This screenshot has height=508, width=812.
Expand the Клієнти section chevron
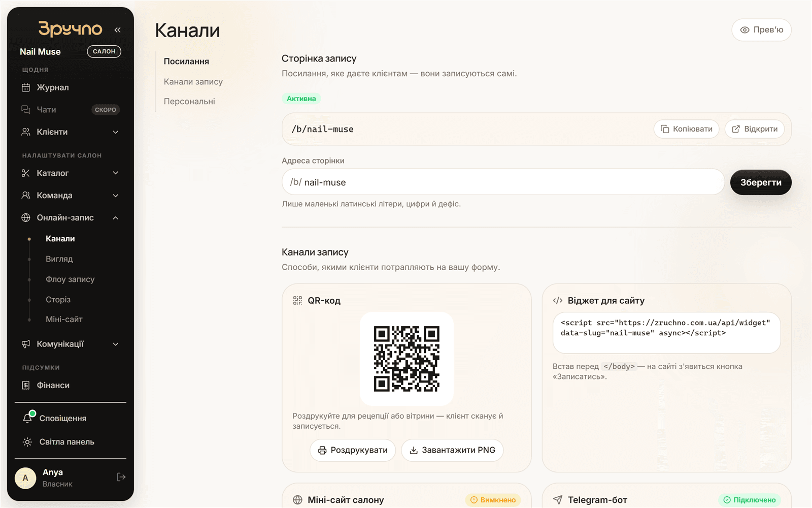116,132
